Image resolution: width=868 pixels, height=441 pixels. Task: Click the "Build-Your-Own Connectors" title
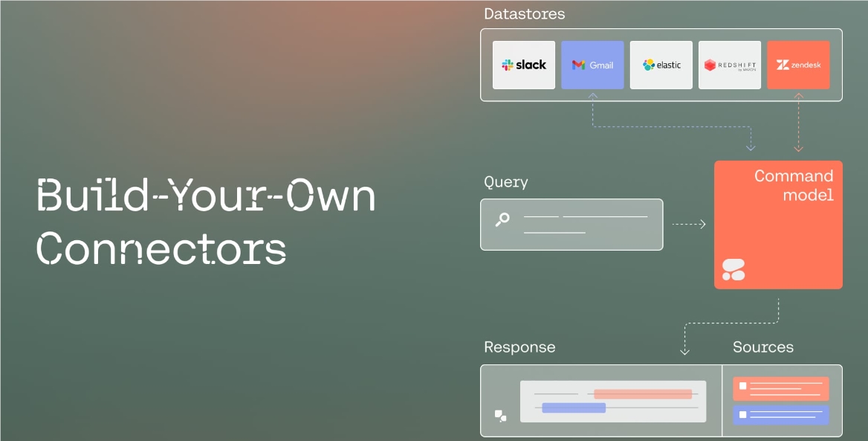tap(205, 221)
